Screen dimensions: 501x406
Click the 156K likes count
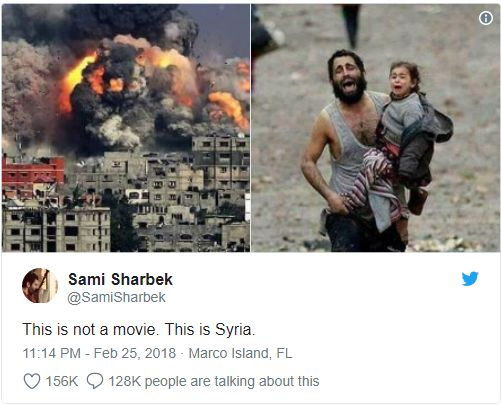point(62,381)
